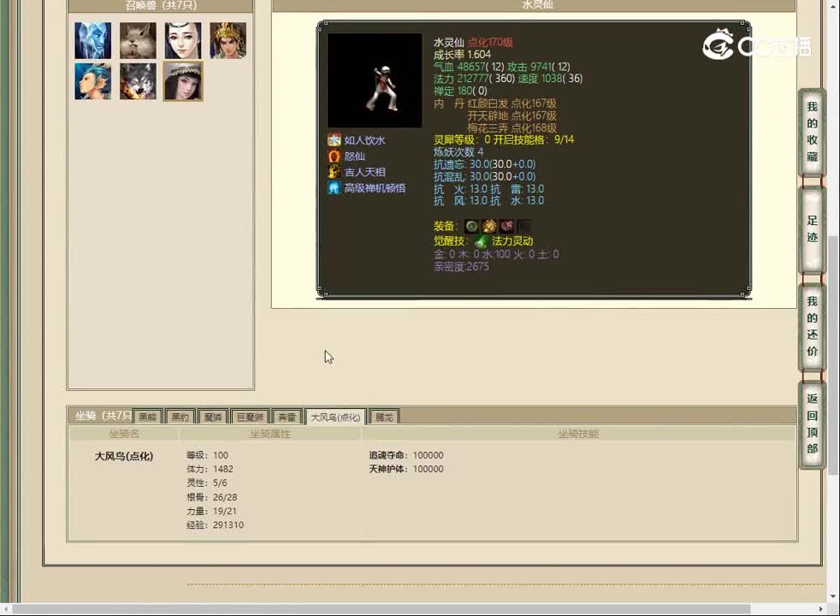Click the 吉人天相 skill icon
Image resolution: width=840 pixels, height=616 pixels.
334,172
